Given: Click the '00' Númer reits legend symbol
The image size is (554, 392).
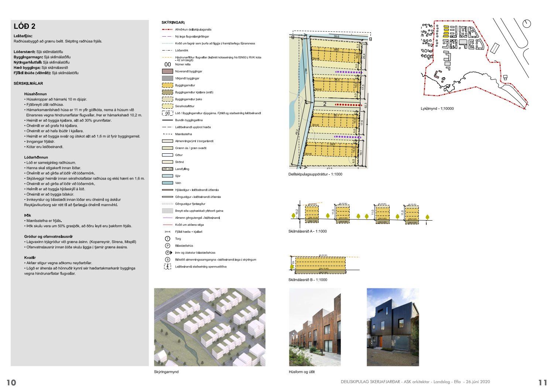Looking at the screenshot, I should point(167,64).
